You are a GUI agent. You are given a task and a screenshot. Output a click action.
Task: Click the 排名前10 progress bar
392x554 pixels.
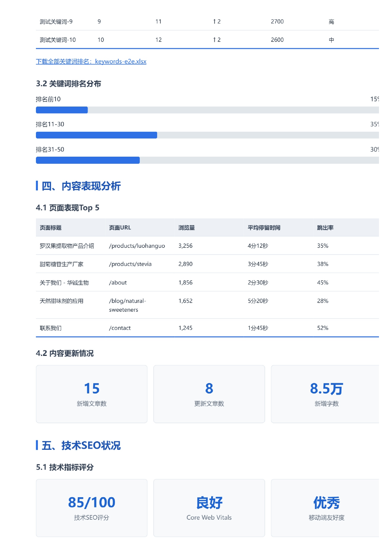pyautogui.click(x=207, y=110)
